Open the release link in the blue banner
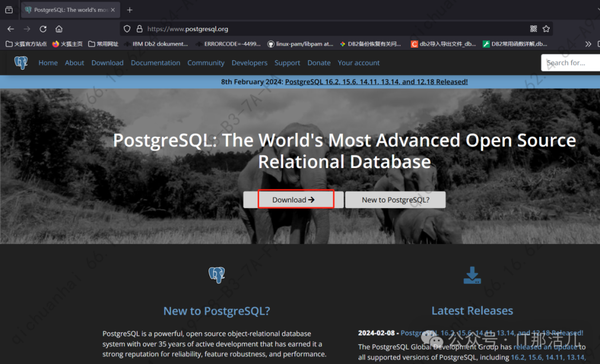 (377, 82)
